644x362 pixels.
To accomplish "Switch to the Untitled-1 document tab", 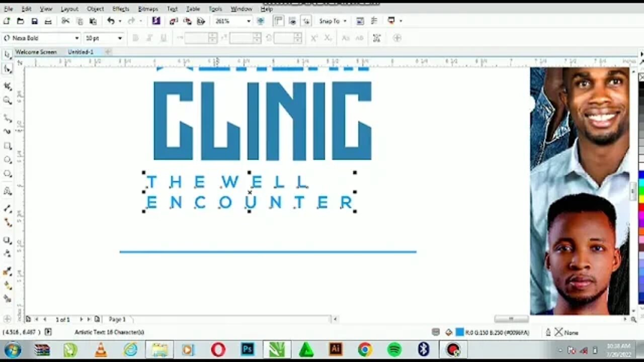I will [80, 52].
